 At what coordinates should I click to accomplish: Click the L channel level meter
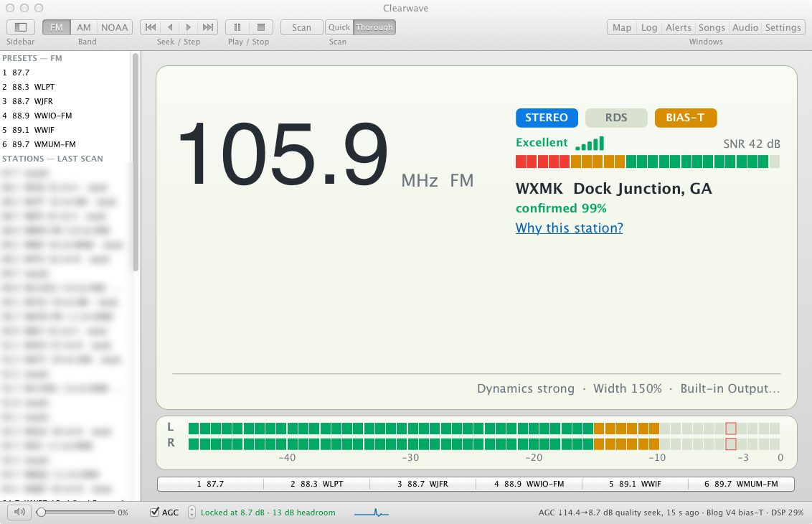tap(484, 428)
